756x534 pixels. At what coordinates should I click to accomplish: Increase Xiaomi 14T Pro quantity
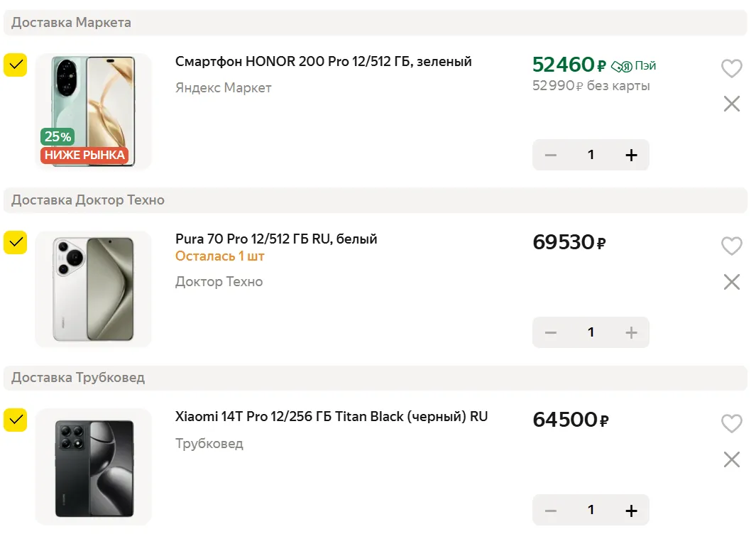(631, 510)
